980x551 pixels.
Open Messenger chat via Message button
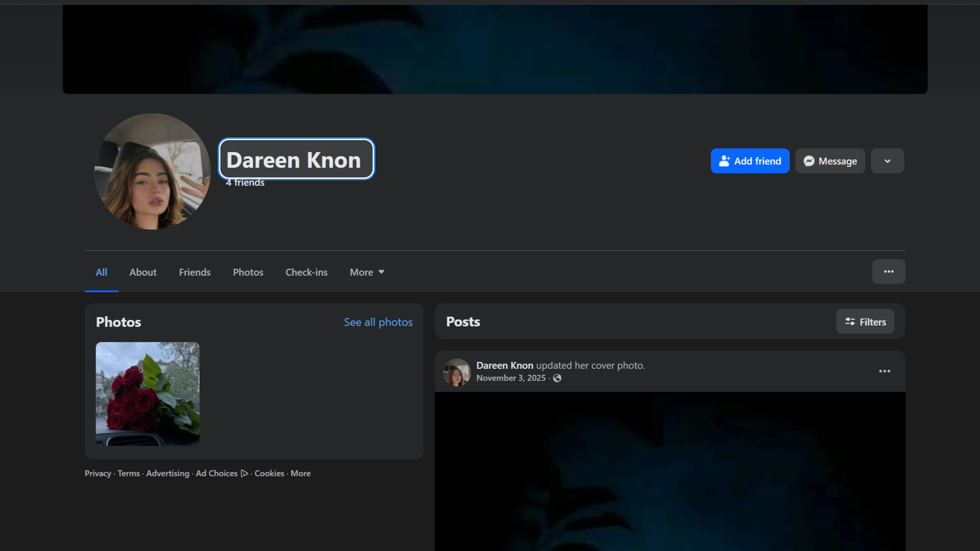coord(830,161)
